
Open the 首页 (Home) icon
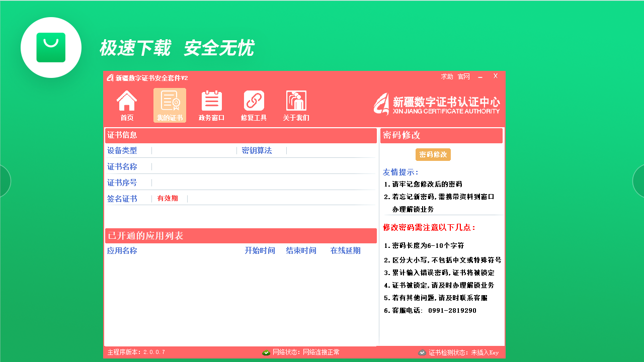coord(127,105)
